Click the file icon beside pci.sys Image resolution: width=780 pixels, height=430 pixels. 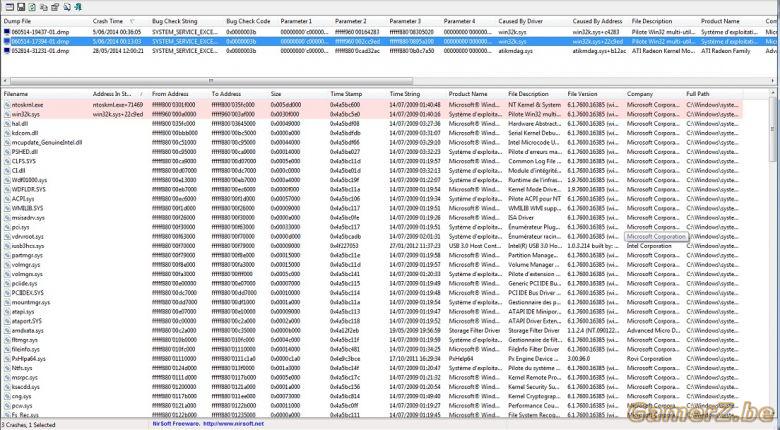click(7, 227)
